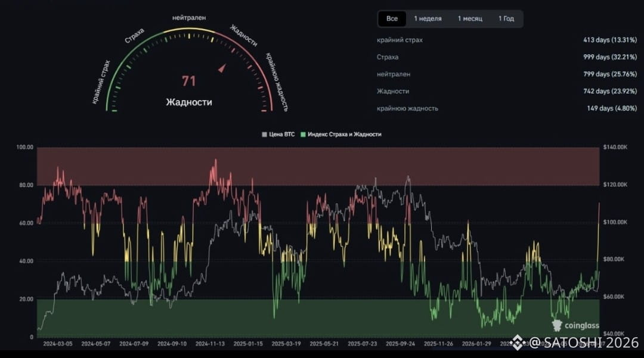
Task: Toggle "Индекс Страха и Жадности" legend series
Action: [x=341, y=135]
